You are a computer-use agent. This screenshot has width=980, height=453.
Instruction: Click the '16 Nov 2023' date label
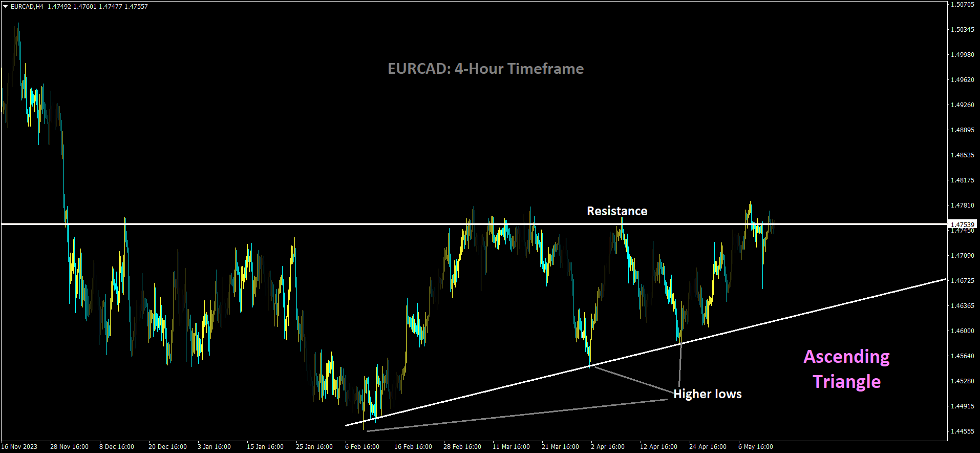point(19,446)
